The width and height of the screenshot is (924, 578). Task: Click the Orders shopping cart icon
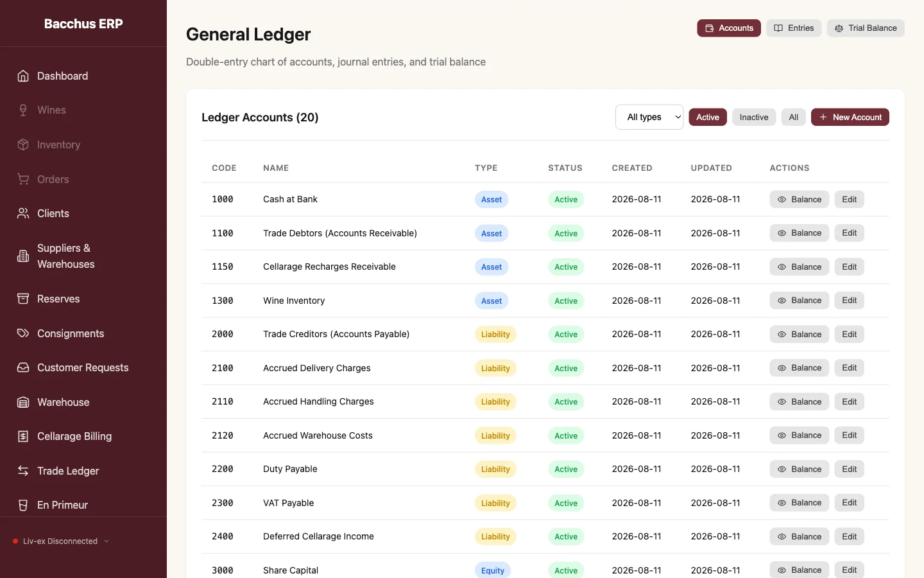click(x=23, y=179)
